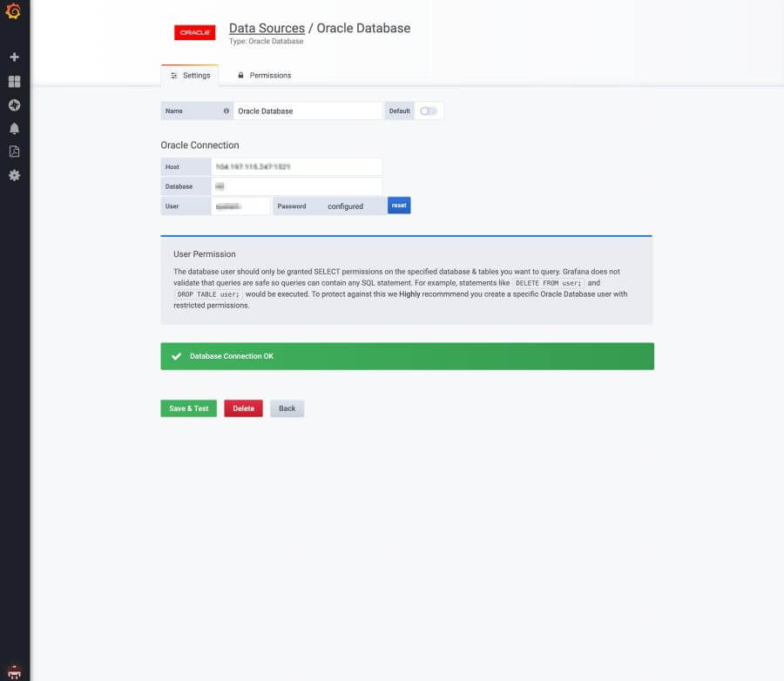This screenshot has width=784, height=681.
Task: Open the Reports PDF document icon
Action: point(15,152)
